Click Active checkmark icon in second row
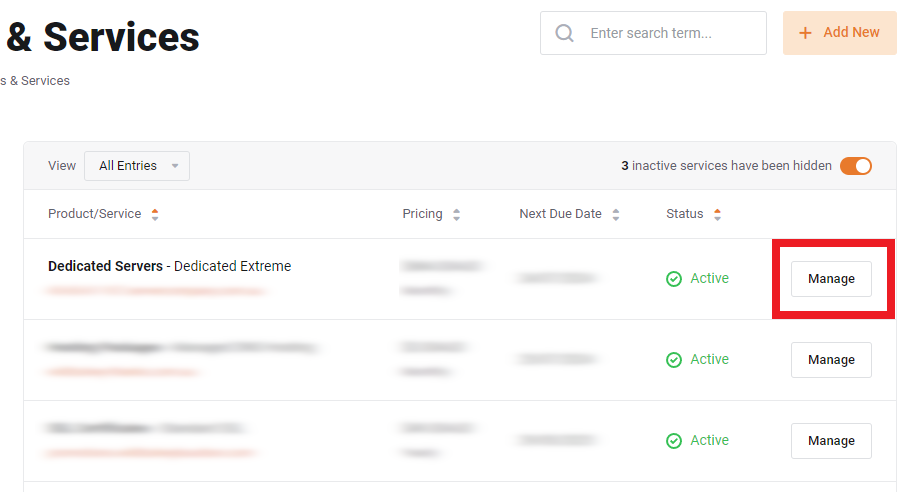 (x=674, y=360)
